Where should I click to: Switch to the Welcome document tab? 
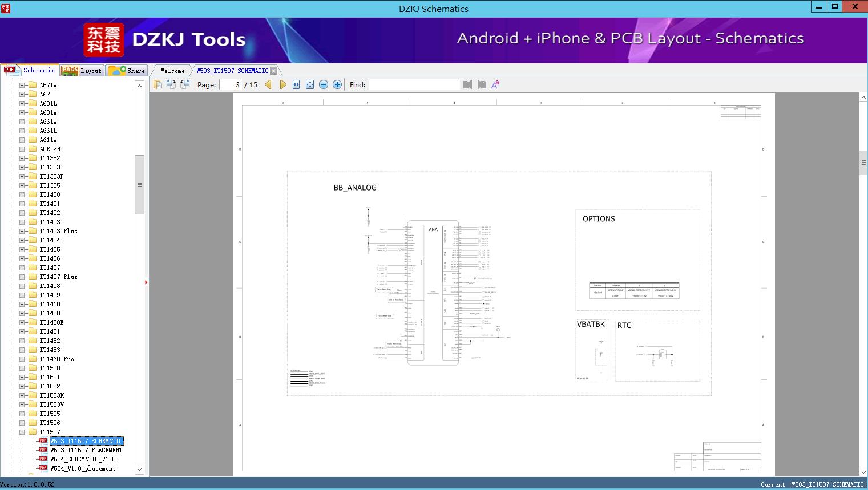(172, 71)
